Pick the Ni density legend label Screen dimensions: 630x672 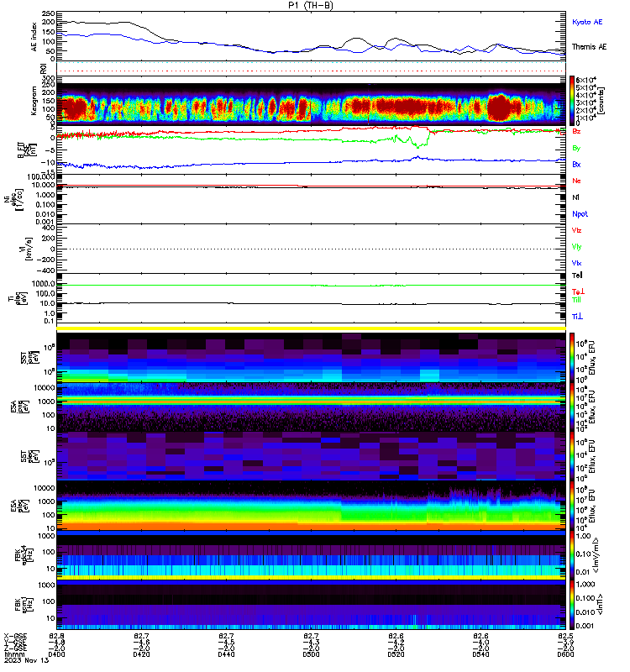click(575, 197)
